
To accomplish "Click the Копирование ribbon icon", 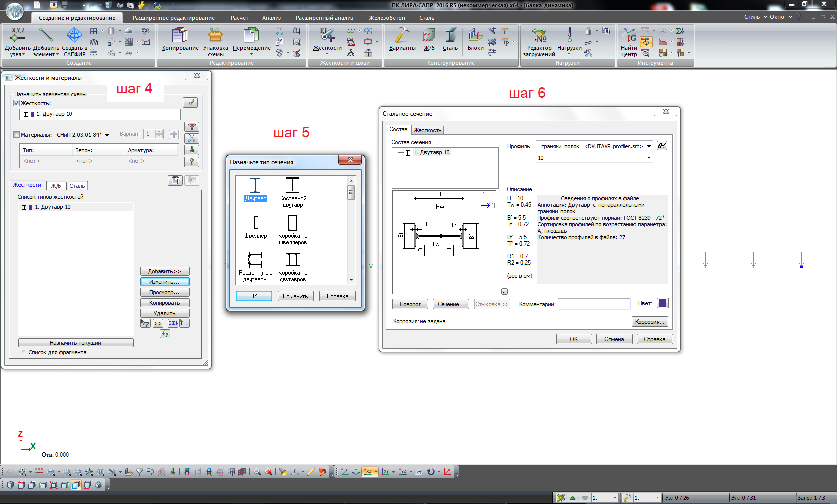I will click(x=180, y=35).
